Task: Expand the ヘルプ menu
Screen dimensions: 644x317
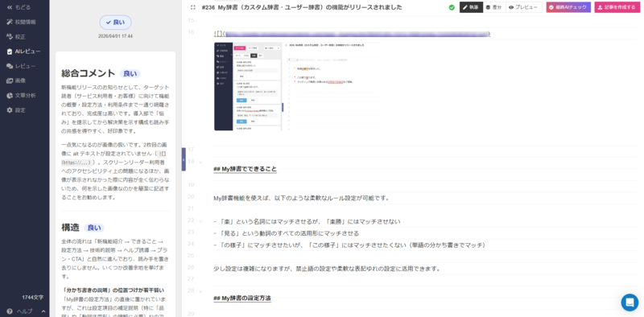Action: (25, 311)
